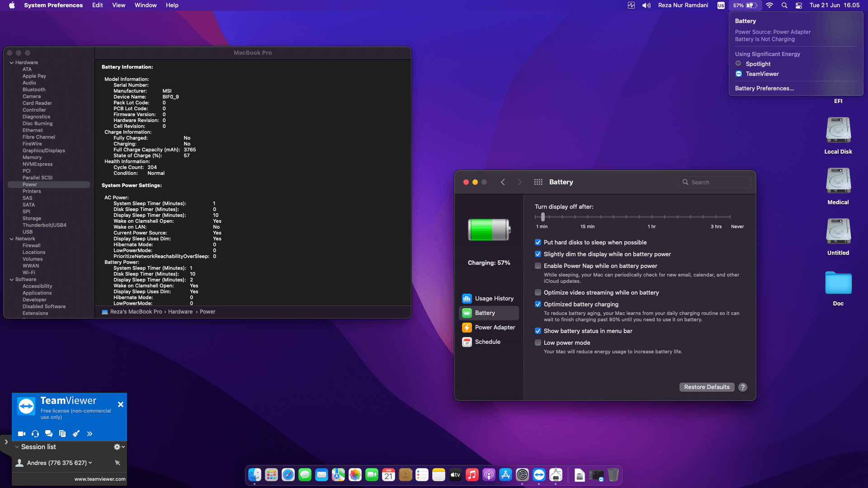Open www.teamviewer.com link

click(x=100, y=479)
